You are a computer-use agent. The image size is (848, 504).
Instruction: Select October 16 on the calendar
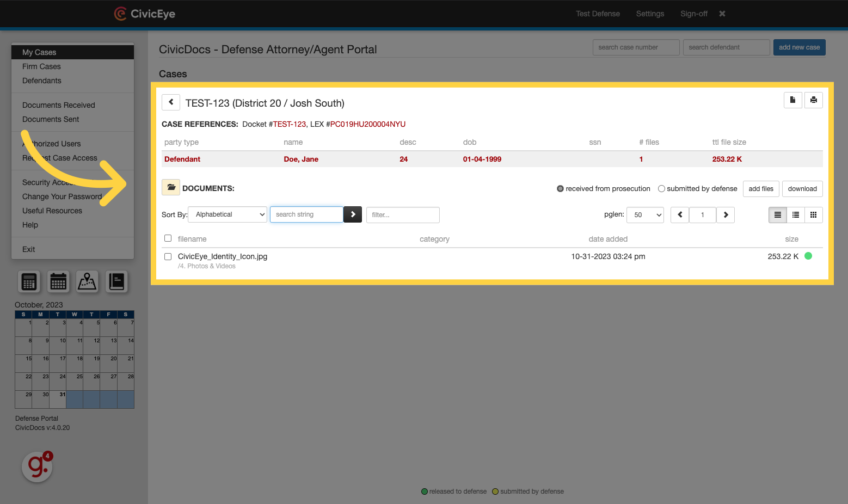(x=41, y=364)
